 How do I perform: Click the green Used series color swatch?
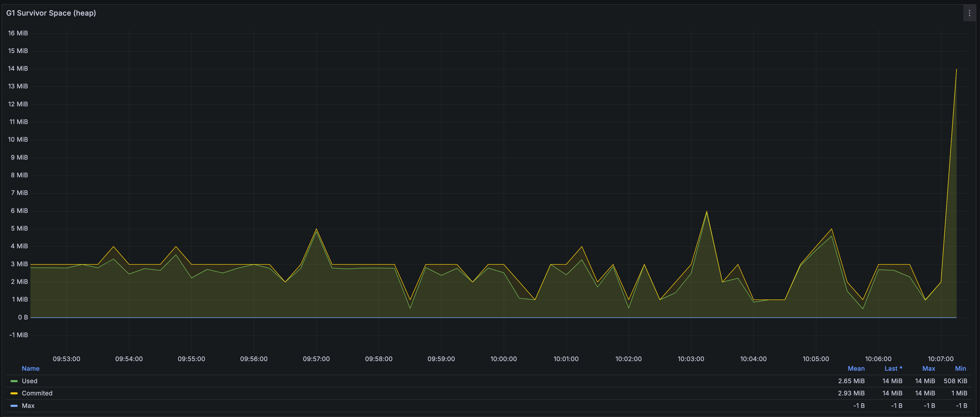click(14, 381)
